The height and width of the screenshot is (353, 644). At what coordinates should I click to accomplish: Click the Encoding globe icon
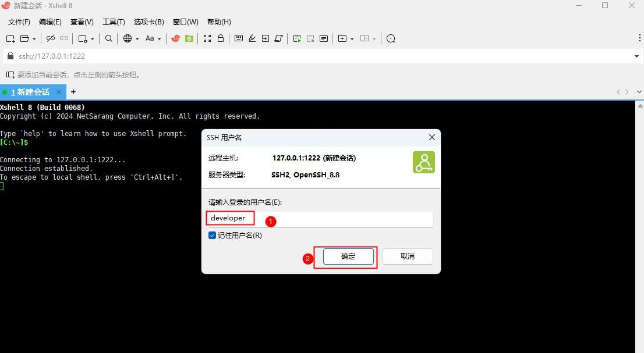click(x=128, y=38)
